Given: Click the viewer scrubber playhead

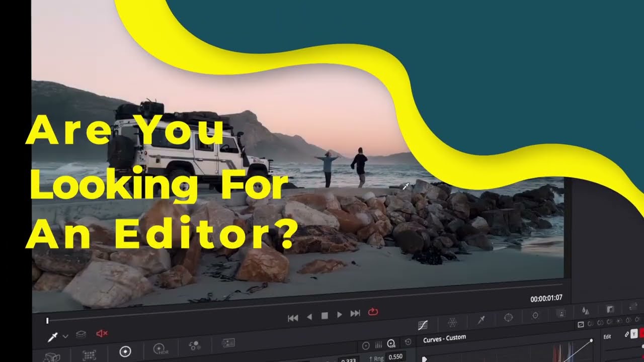Looking at the screenshot, I should [47, 320].
